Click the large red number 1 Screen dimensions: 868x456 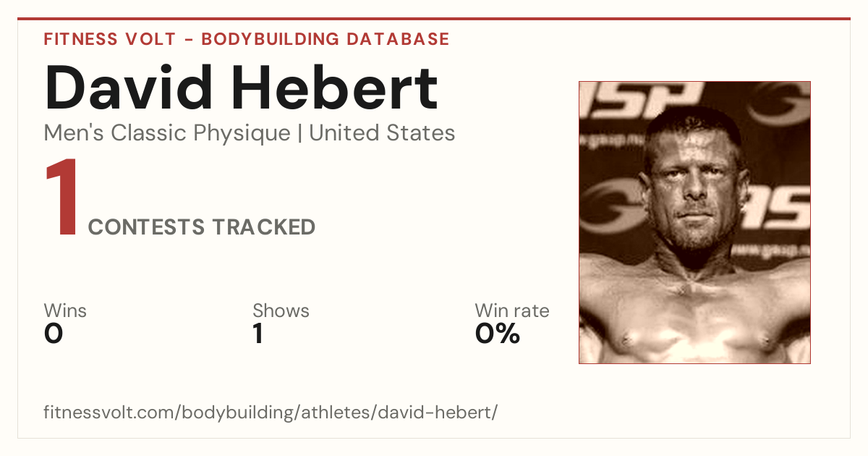[x=62, y=198]
